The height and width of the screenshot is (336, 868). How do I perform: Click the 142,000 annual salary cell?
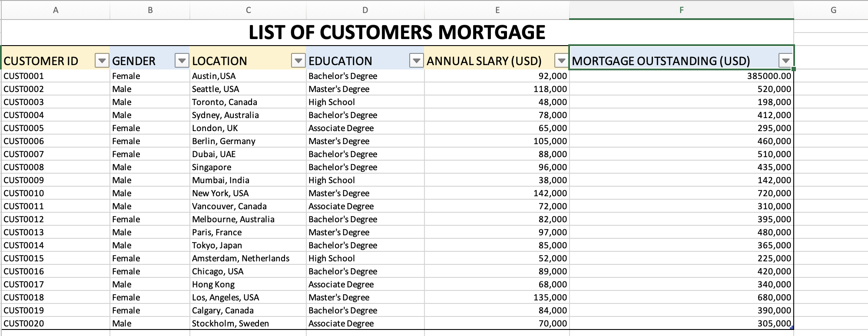pos(550,193)
